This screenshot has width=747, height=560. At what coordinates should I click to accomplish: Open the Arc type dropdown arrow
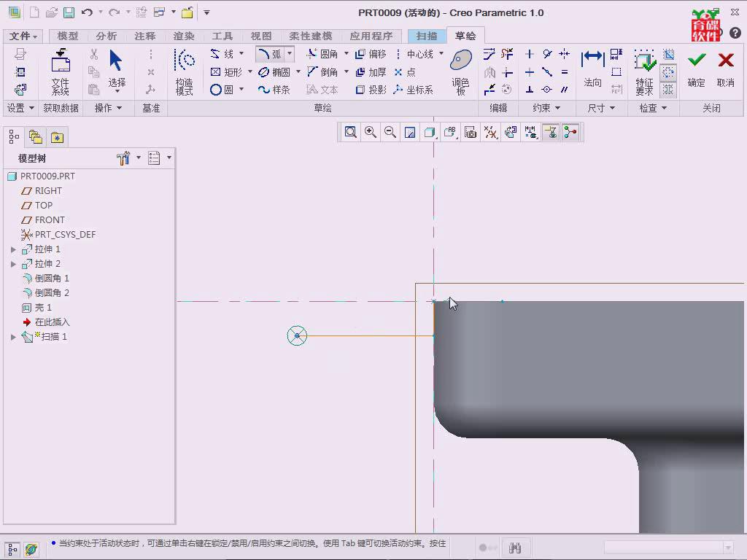coord(290,54)
